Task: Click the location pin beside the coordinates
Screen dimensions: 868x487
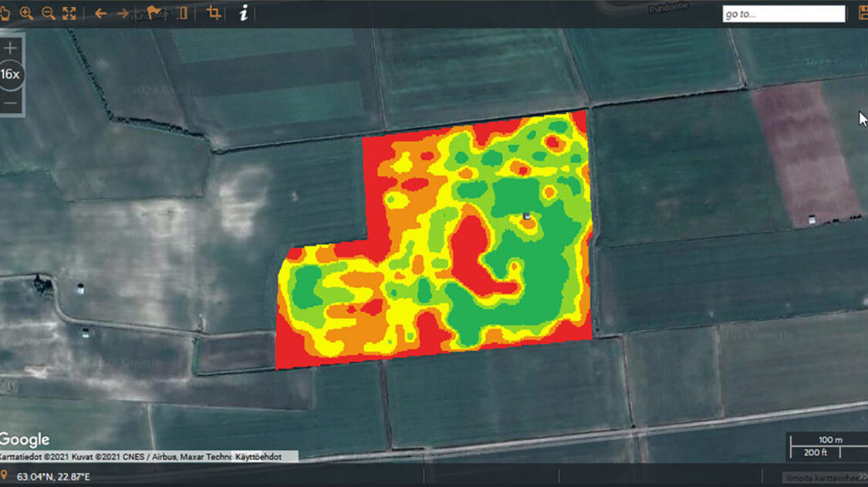Action: click(5, 476)
